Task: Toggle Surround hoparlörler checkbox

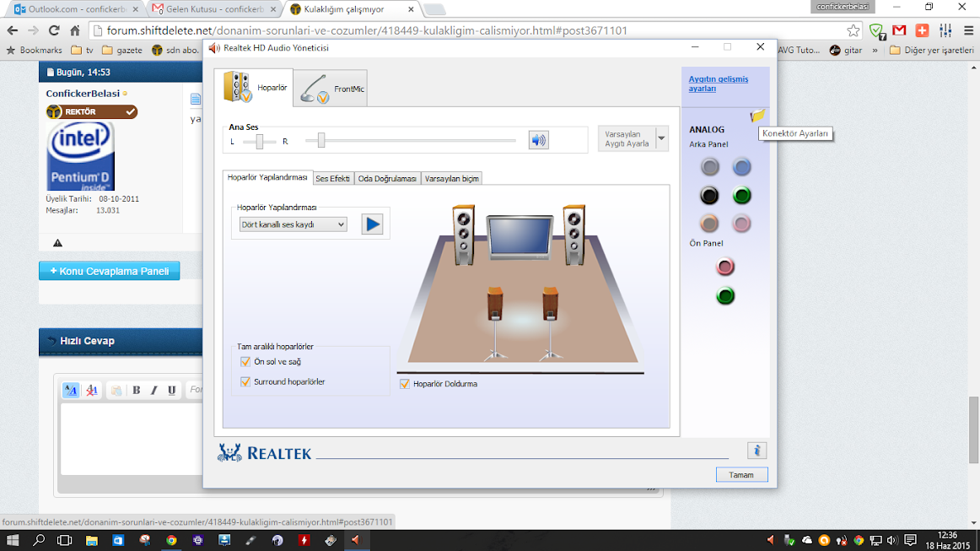Action: [x=245, y=381]
